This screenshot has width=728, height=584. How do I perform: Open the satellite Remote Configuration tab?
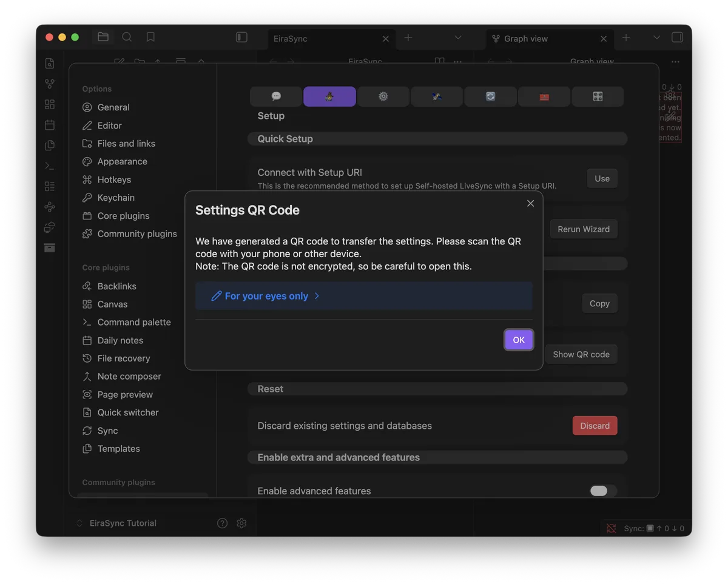pos(437,96)
